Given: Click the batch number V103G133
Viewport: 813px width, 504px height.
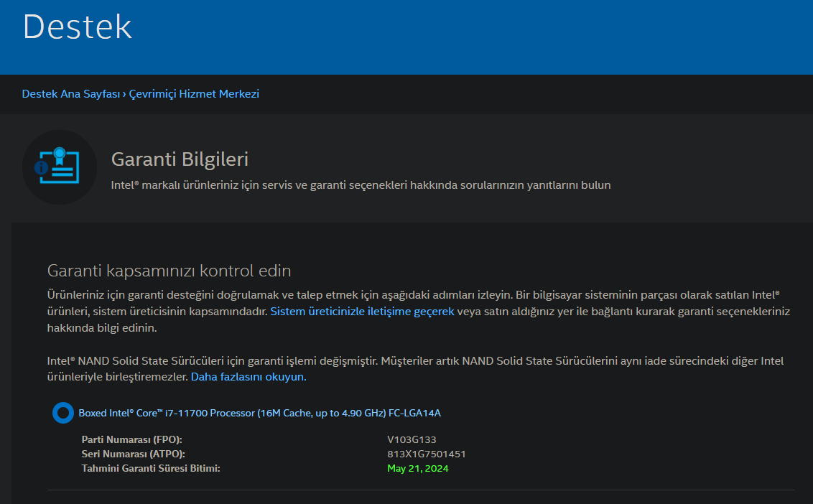Looking at the screenshot, I should [x=412, y=439].
